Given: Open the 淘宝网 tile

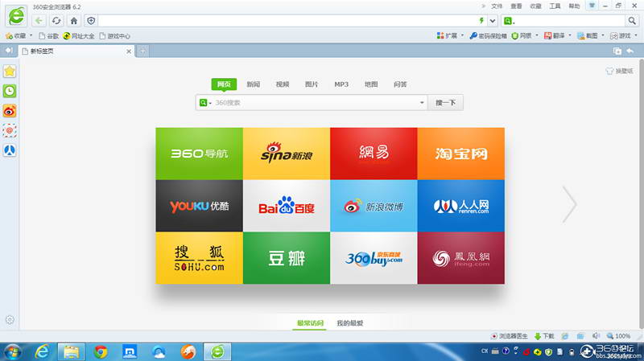Looking at the screenshot, I should [x=460, y=154].
